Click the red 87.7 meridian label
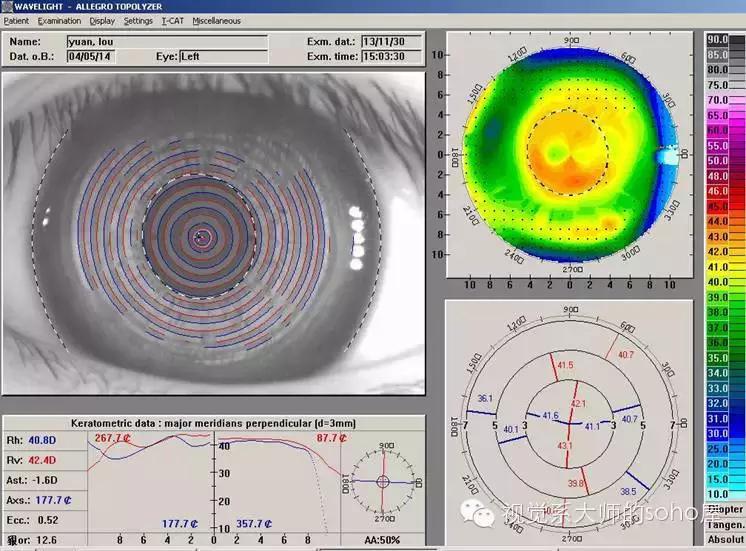 tap(332, 438)
